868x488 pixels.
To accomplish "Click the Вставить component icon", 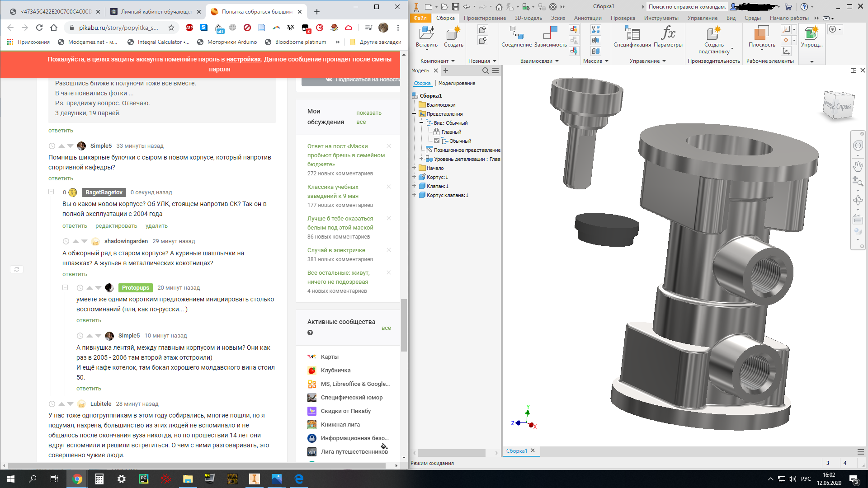I will (x=426, y=33).
